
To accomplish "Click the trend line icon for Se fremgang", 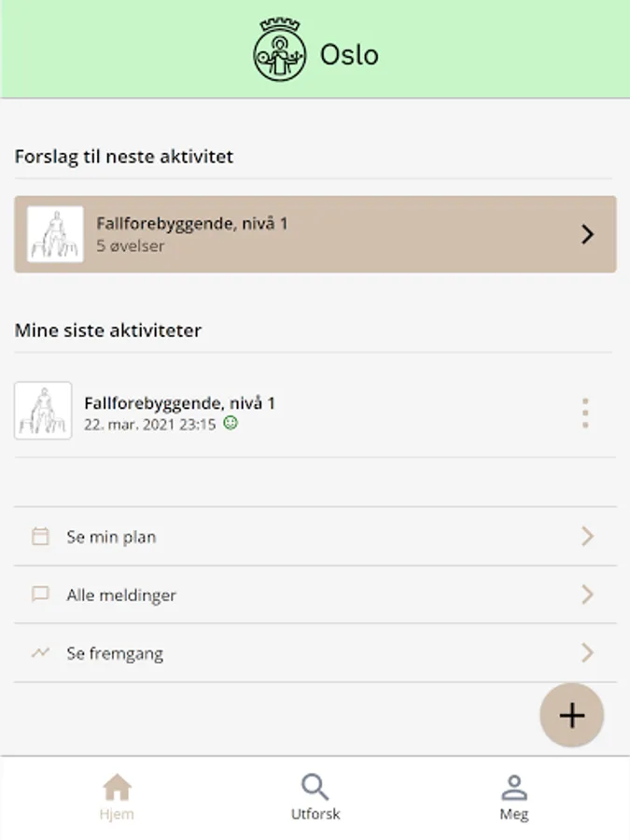I will pyautogui.click(x=40, y=653).
